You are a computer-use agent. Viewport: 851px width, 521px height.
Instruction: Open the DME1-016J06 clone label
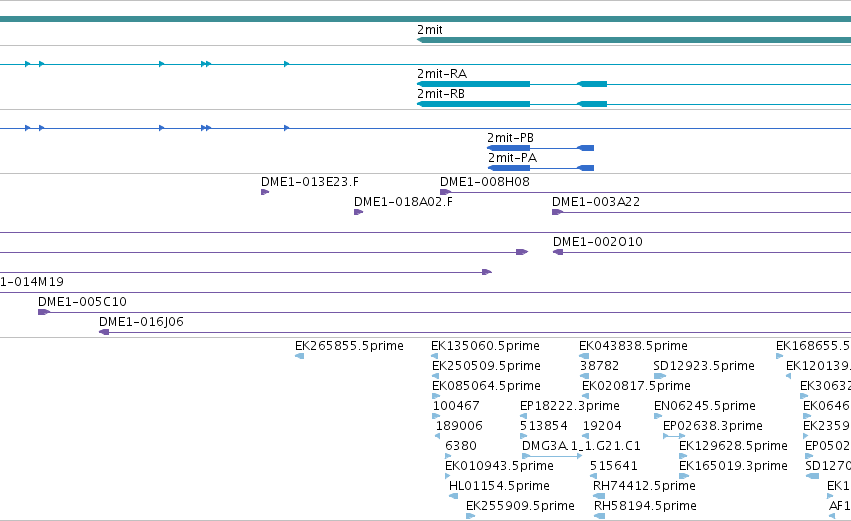click(141, 322)
